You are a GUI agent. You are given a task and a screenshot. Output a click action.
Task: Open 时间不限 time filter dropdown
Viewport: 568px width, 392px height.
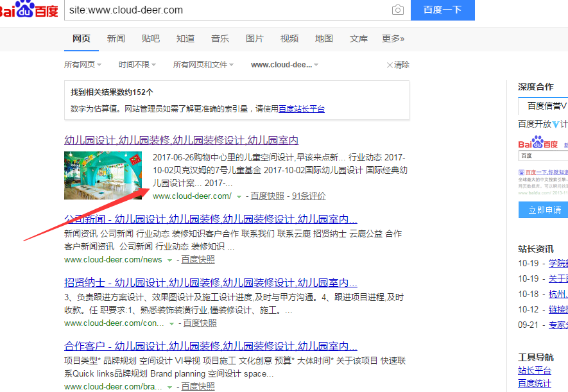click(x=137, y=65)
